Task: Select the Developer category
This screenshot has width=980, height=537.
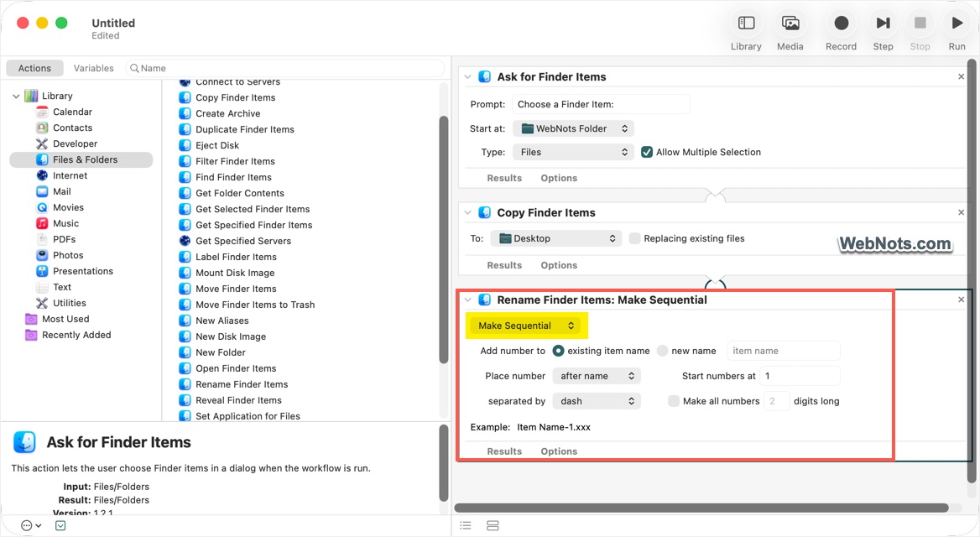Action: 75,143
